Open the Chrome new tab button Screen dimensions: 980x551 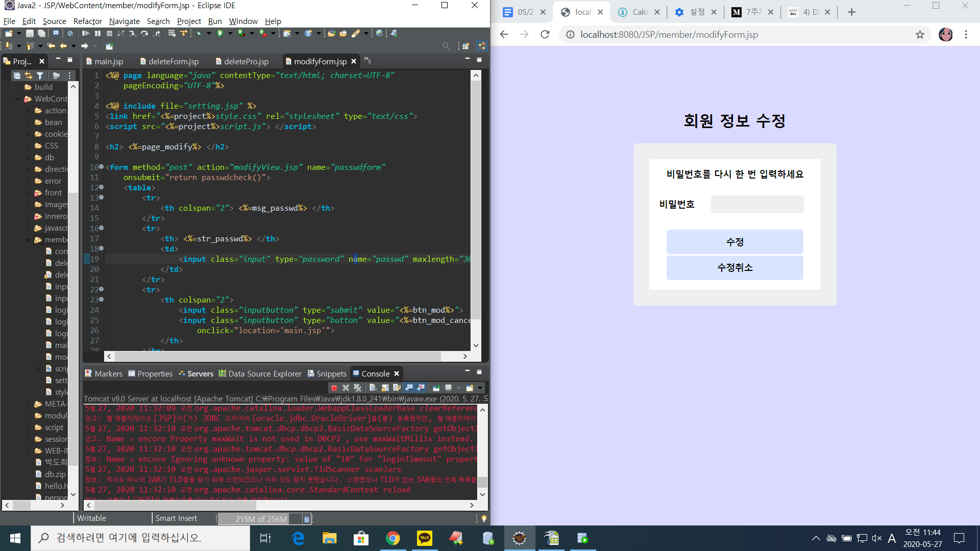click(851, 12)
